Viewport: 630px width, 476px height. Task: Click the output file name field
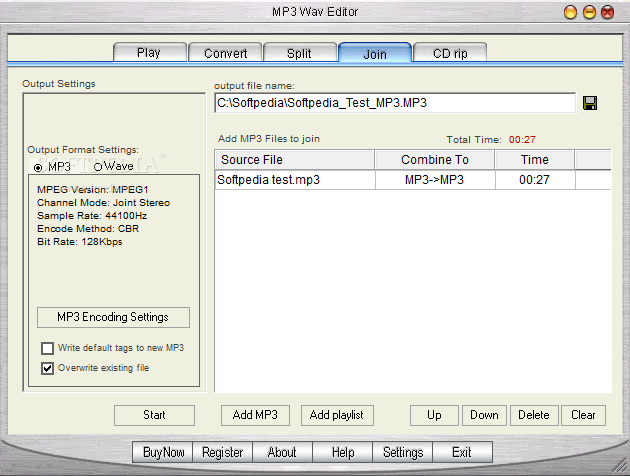coord(395,103)
